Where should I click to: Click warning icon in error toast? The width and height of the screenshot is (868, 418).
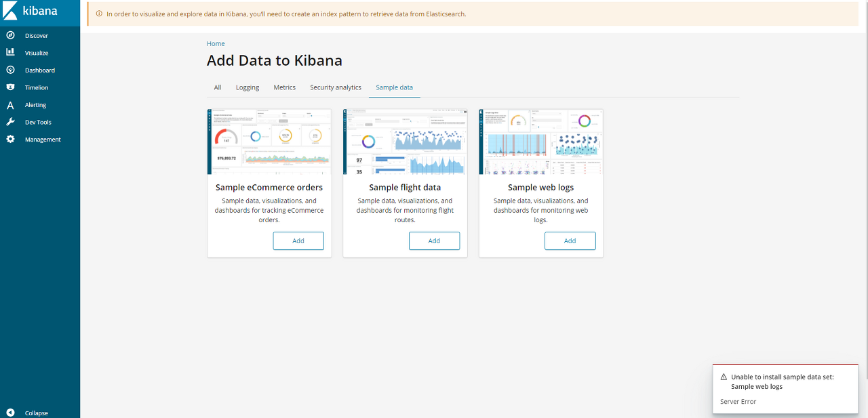point(724,377)
